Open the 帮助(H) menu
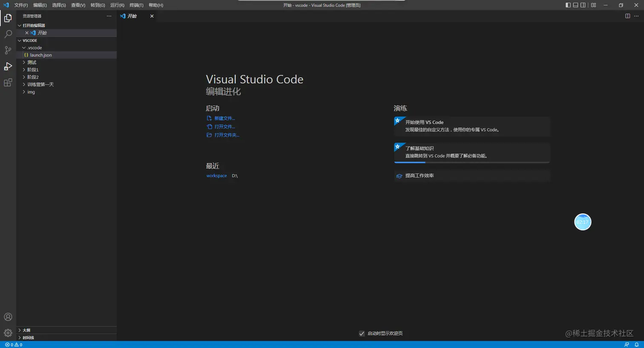 156,5
